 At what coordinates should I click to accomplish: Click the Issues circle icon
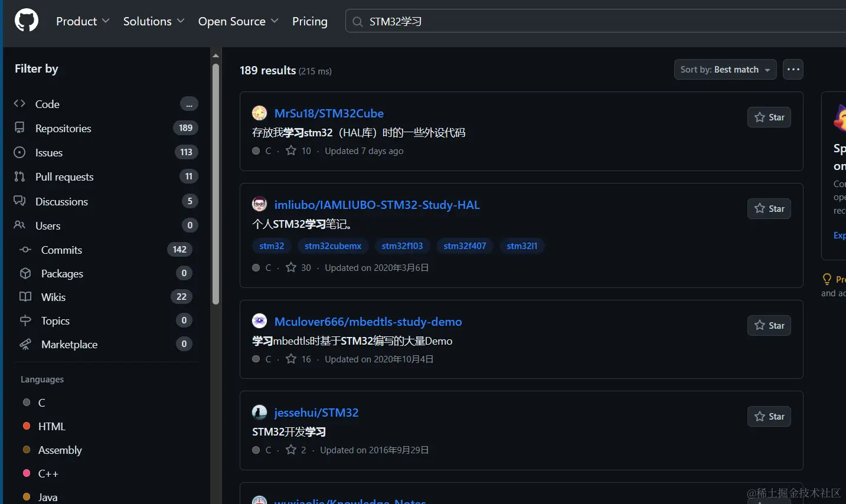pos(19,152)
